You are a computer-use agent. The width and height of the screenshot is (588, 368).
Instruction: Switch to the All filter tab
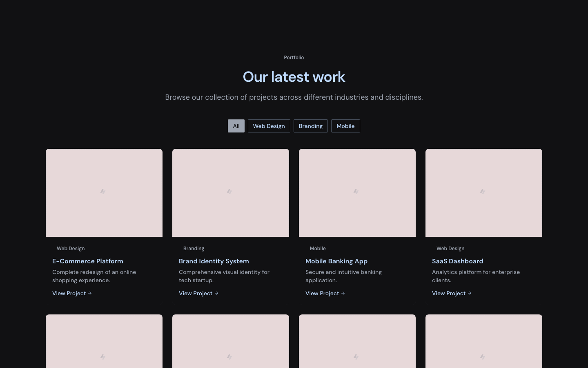pos(236,126)
